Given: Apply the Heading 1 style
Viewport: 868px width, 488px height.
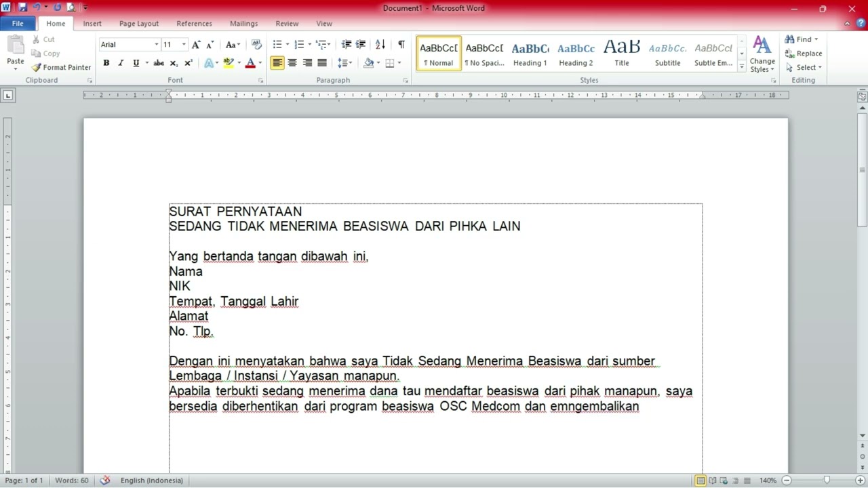Looking at the screenshot, I should 530,54.
